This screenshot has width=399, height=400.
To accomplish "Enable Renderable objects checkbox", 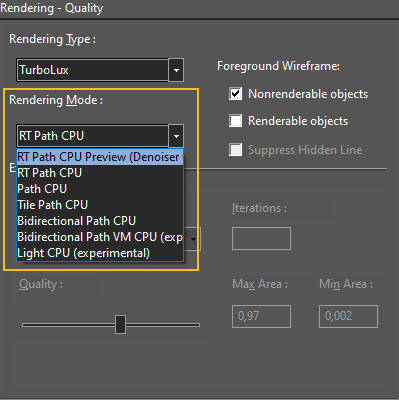I will click(x=236, y=121).
